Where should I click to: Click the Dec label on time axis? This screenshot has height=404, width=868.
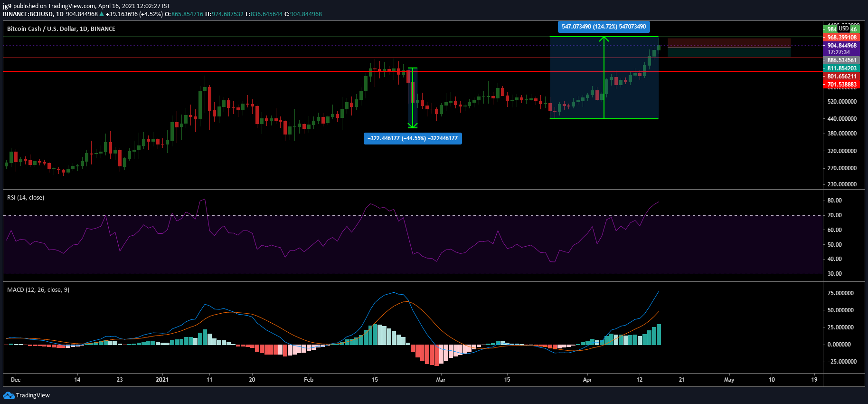tap(16, 380)
